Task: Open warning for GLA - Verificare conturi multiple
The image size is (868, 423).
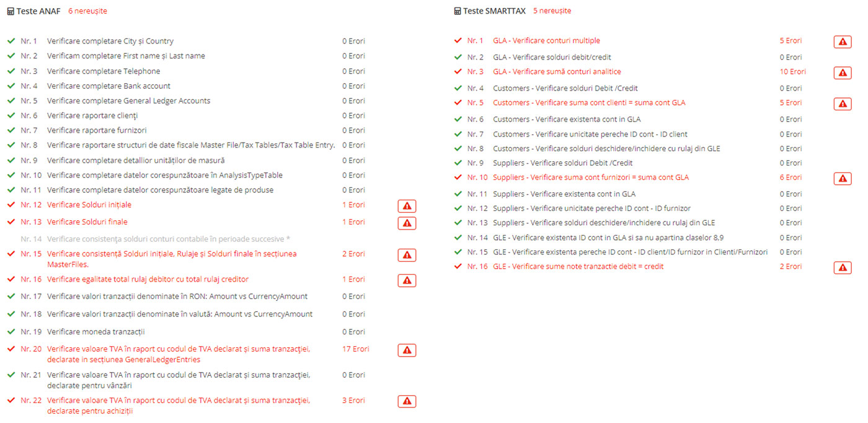Action: coord(842,42)
